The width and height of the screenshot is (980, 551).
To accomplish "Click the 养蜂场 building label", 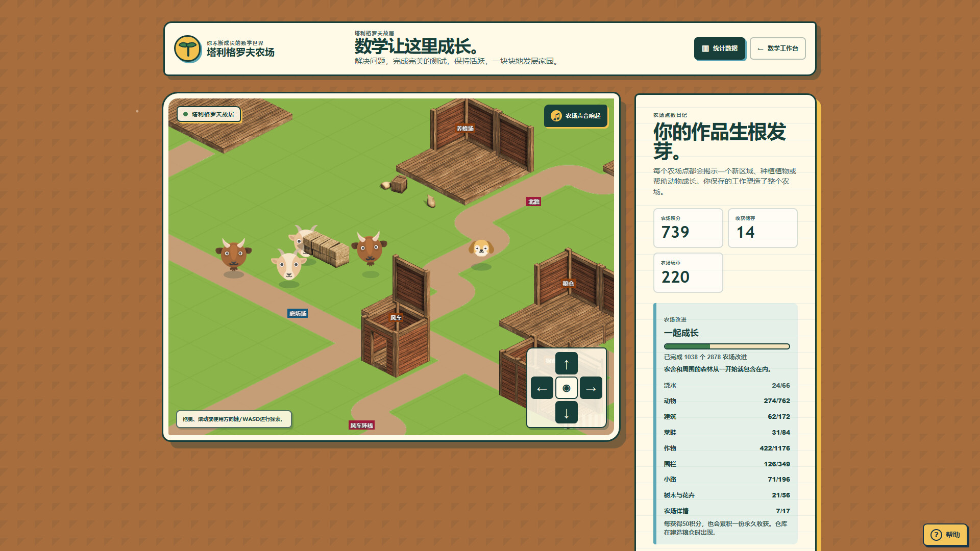I will coord(465,129).
